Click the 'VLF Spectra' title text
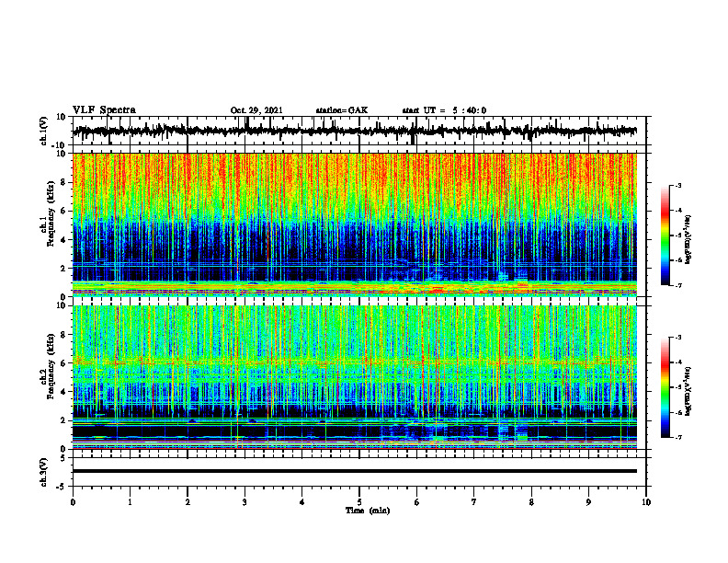Viewport: 728px width, 563px height. tap(104, 110)
